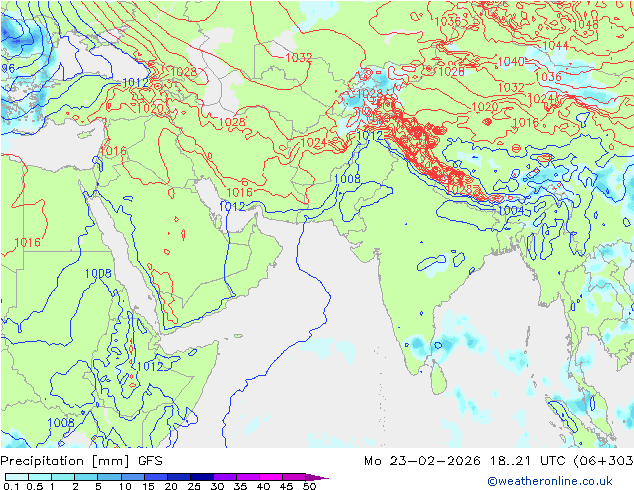Click the red '1044' isobar label

tap(556, 46)
